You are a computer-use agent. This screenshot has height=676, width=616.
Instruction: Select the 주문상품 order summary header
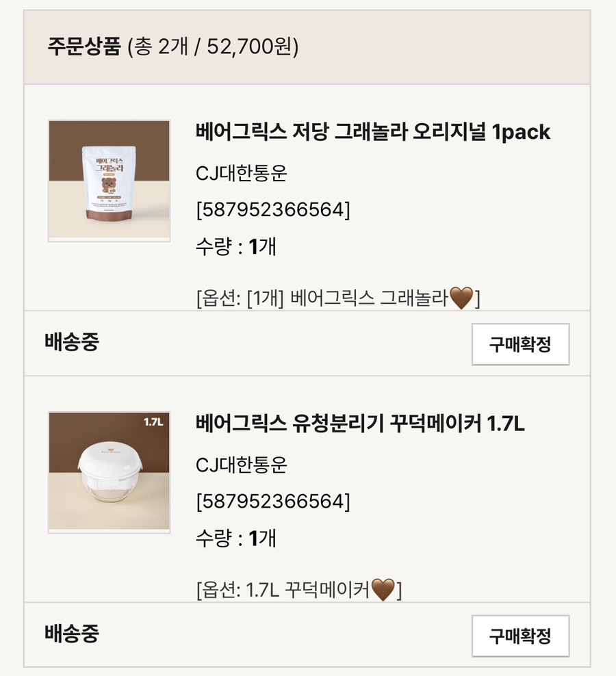point(172,46)
